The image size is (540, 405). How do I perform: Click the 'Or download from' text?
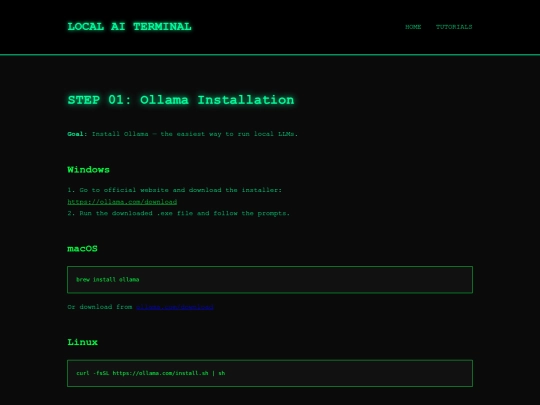100,307
